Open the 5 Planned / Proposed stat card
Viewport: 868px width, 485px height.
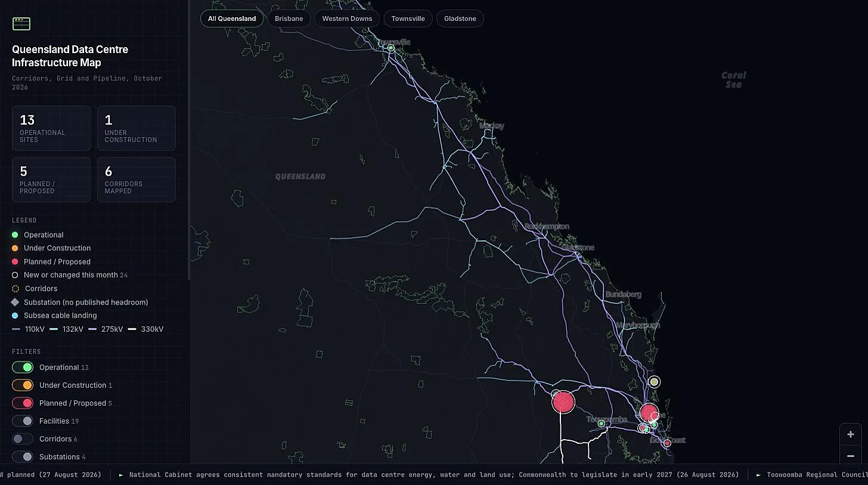[x=51, y=179]
